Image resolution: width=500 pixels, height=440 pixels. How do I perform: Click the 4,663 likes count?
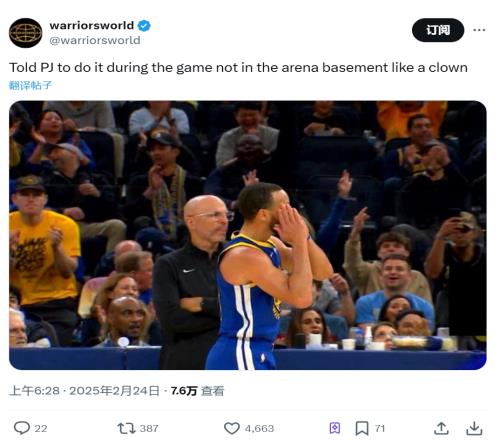[259, 428]
